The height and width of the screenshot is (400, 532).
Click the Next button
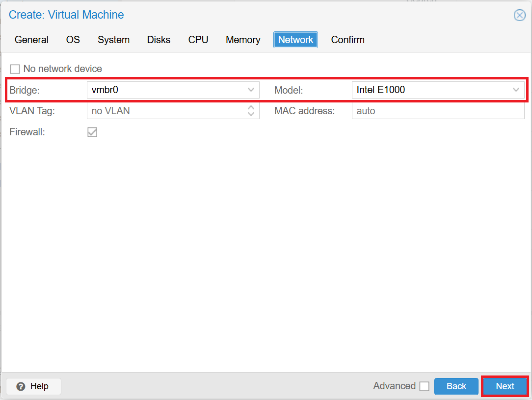[x=505, y=386]
